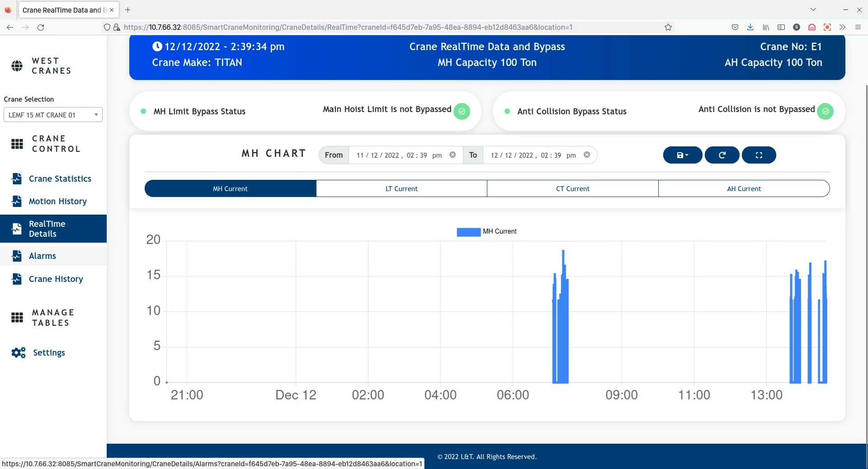
Task: Click the save/export chart dropdown button
Action: [x=683, y=155]
